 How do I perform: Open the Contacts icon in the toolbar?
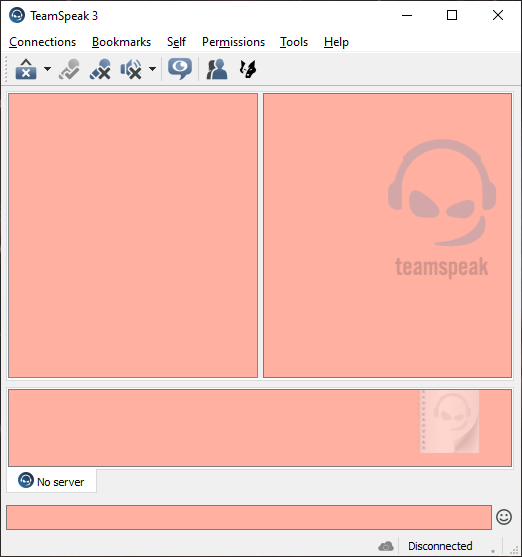[x=217, y=69]
